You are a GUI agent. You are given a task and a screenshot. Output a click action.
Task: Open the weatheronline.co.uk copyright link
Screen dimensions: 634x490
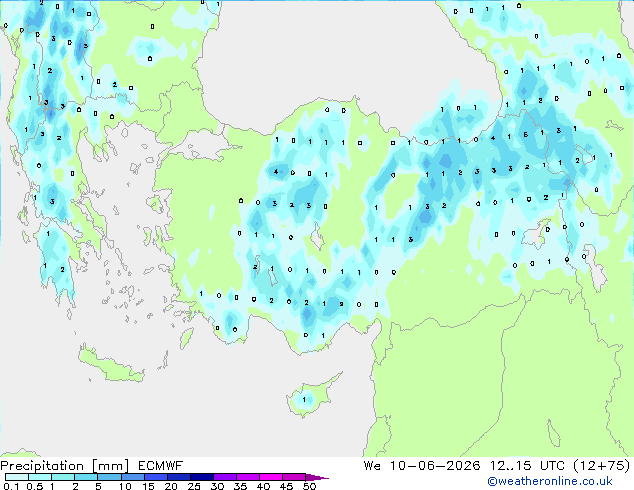[550, 481]
